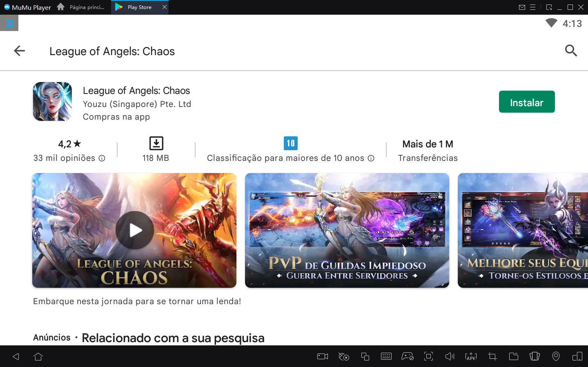This screenshot has width=588, height=367.
Task: Click the fullscreen icon in the toolbar
Action: click(x=428, y=356)
